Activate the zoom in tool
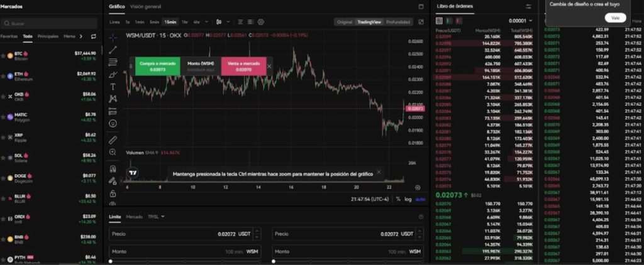This screenshot has width=644, height=265. click(113, 152)
